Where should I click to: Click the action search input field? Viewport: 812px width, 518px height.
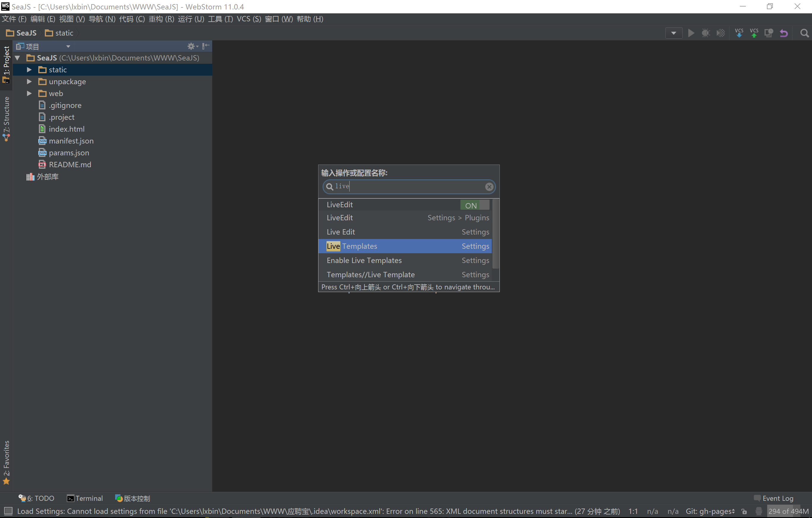click(x=409, y=187)
